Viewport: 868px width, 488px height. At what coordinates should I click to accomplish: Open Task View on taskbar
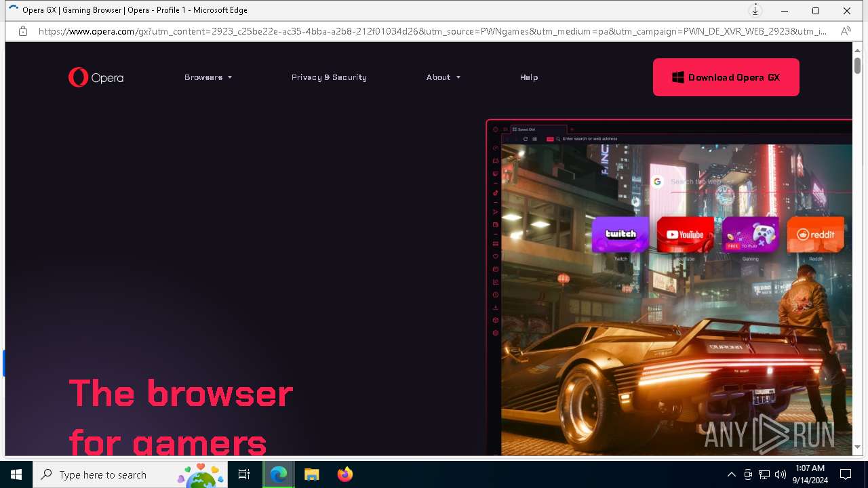click(x=244, y=474)
